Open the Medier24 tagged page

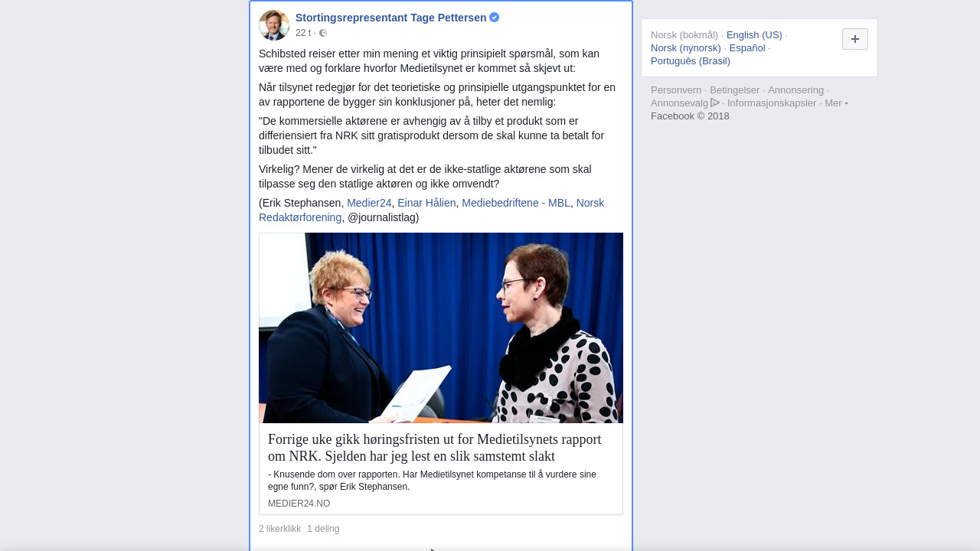pyautogui.click(x=369, y=203)
